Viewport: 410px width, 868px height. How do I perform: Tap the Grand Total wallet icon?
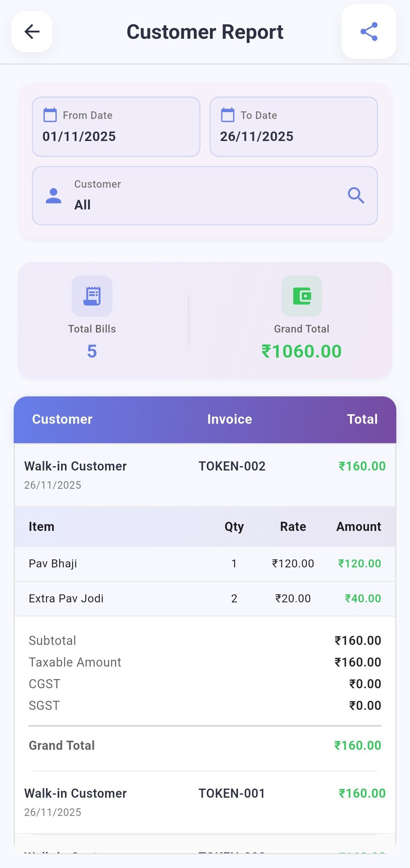(x=301, y=296)
